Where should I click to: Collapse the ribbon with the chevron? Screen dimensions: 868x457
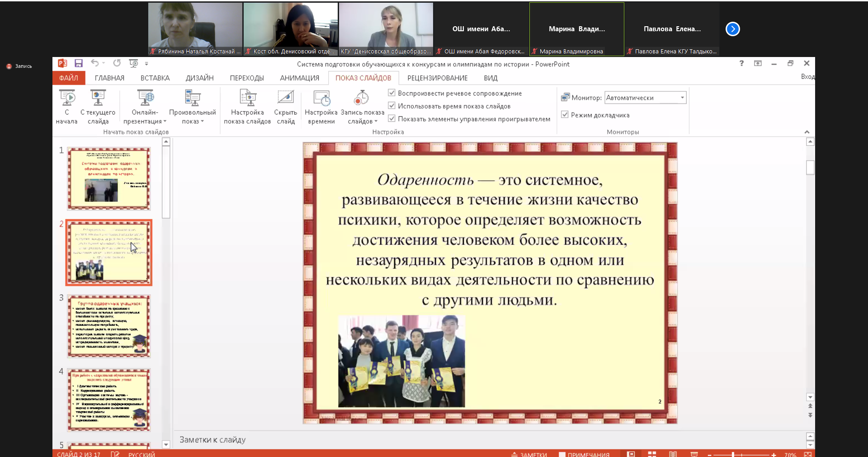click(x=807, y=132)
